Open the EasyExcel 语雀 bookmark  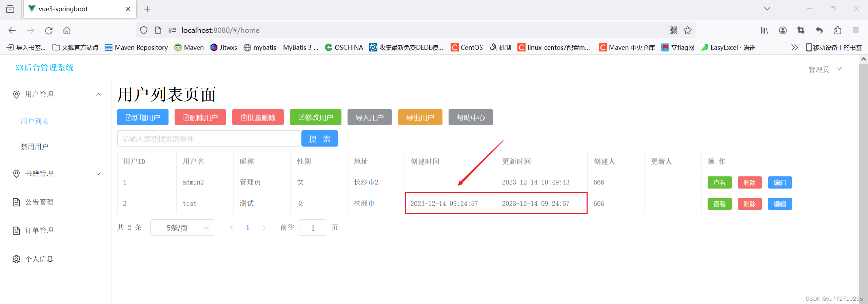click(x=728, y=47)
